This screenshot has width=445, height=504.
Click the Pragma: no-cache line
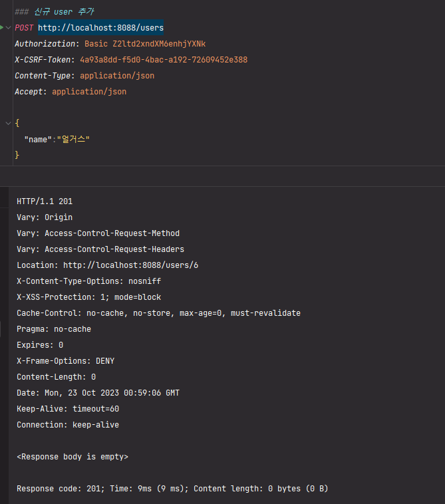point(54,329)
